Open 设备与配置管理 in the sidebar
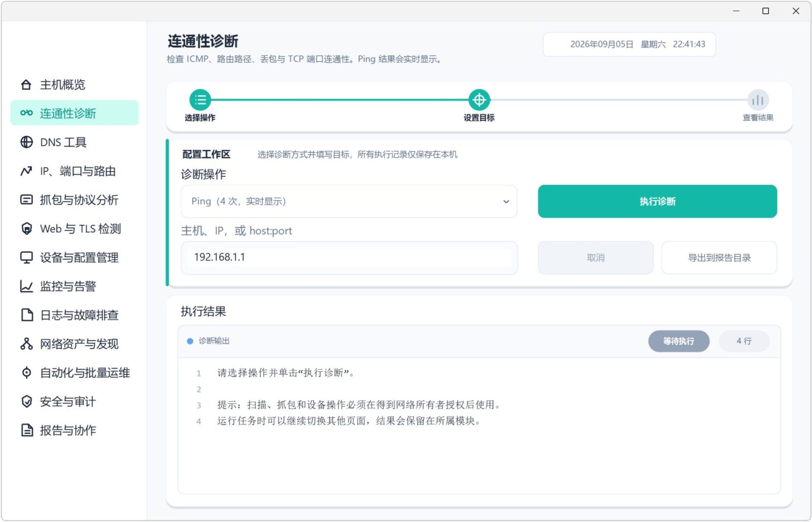The width and height of the screenshot is (812, 522). (x=75, y=257)
